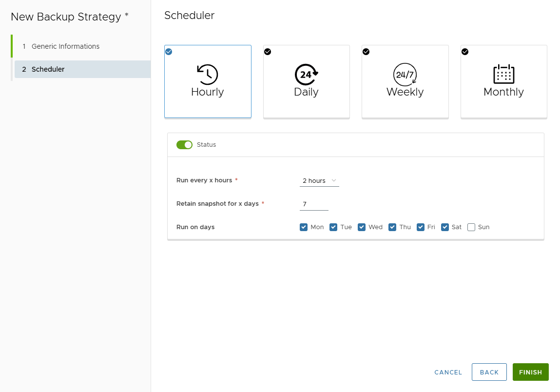Select the Hourly clock history icon
Viewport: 560px width, 392px height.
[x=207, y=75]
